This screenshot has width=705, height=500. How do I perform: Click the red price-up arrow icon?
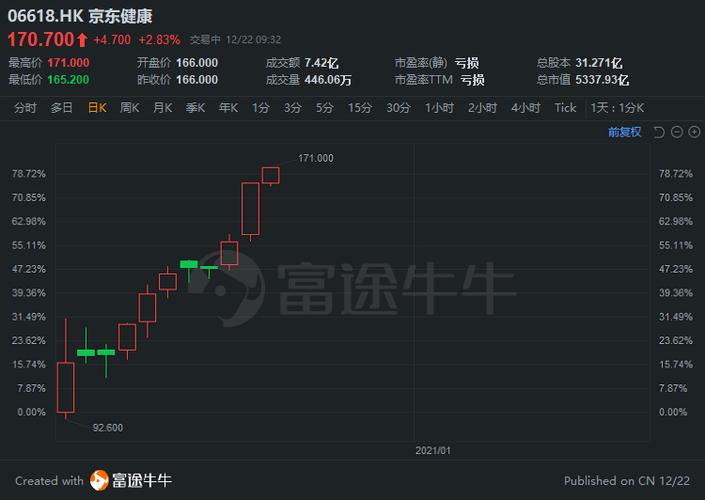coord(82,40)
